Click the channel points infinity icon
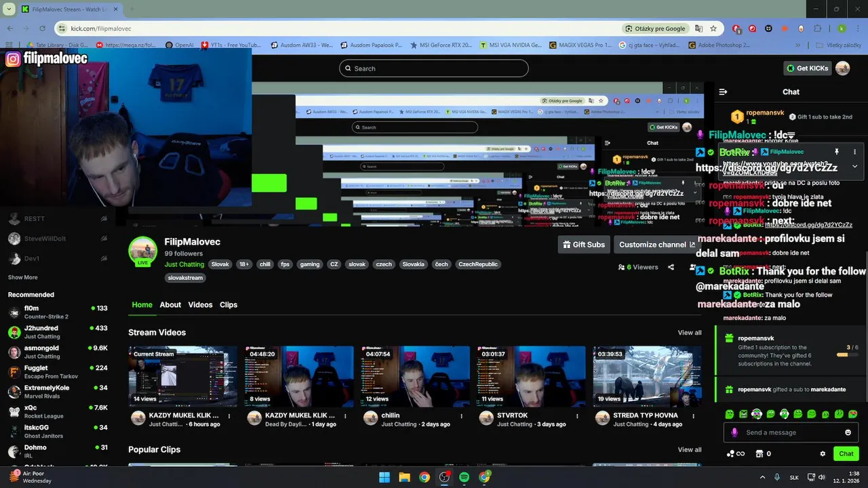 click(x=736, y=453)
